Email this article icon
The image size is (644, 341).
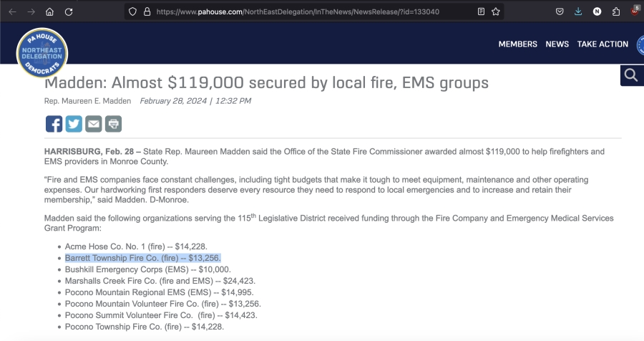(94, 124)
